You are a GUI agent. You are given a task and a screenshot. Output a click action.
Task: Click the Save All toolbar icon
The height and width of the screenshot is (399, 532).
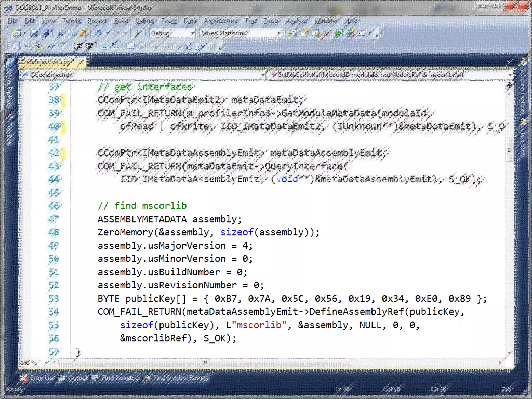click(x=46, y=33)
